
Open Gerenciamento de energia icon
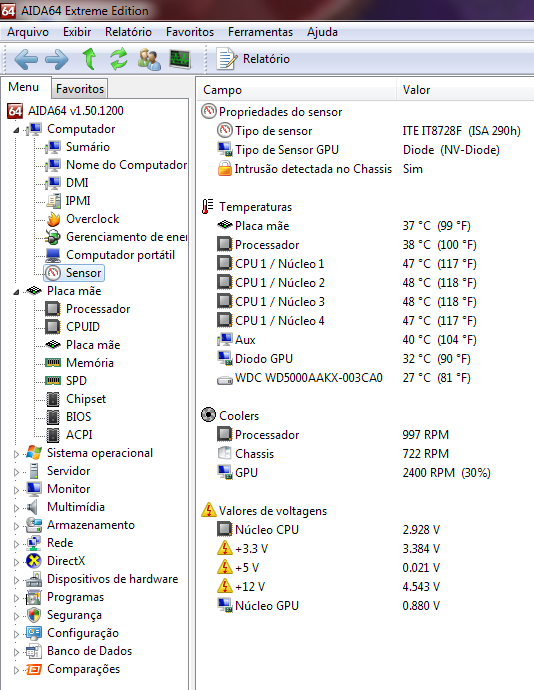click(53, 237)
